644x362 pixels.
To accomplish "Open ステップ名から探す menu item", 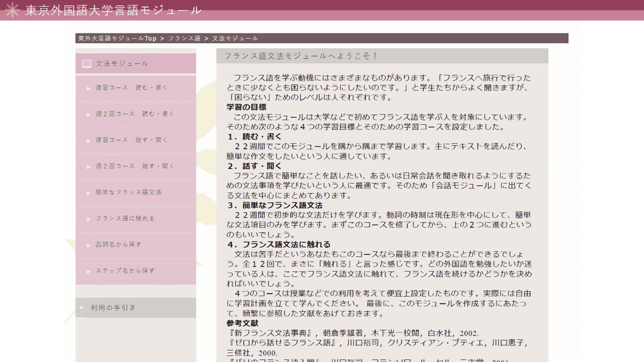I will 125,271.
